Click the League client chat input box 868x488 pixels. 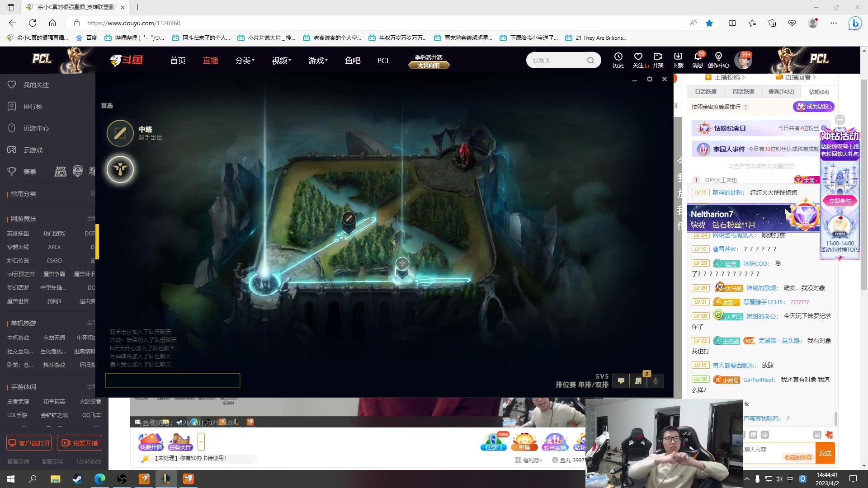(x=173, y=380)
